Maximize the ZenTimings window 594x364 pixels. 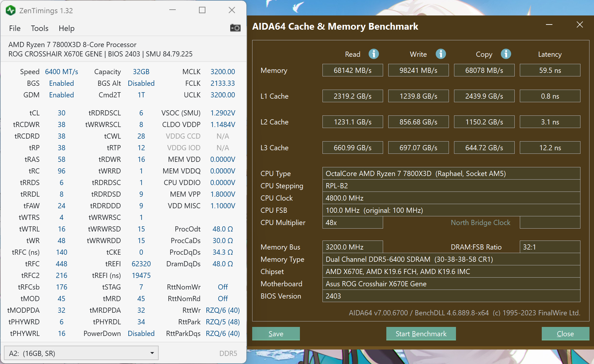202,10
